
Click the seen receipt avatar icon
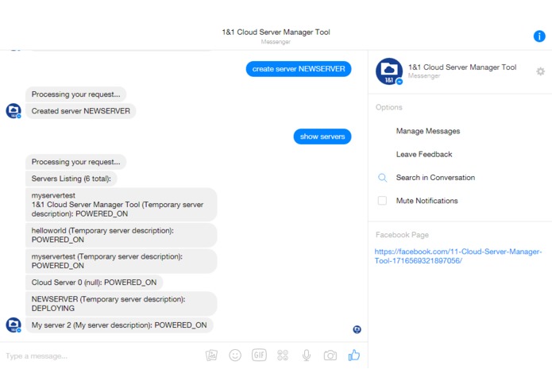pos(357,329)
